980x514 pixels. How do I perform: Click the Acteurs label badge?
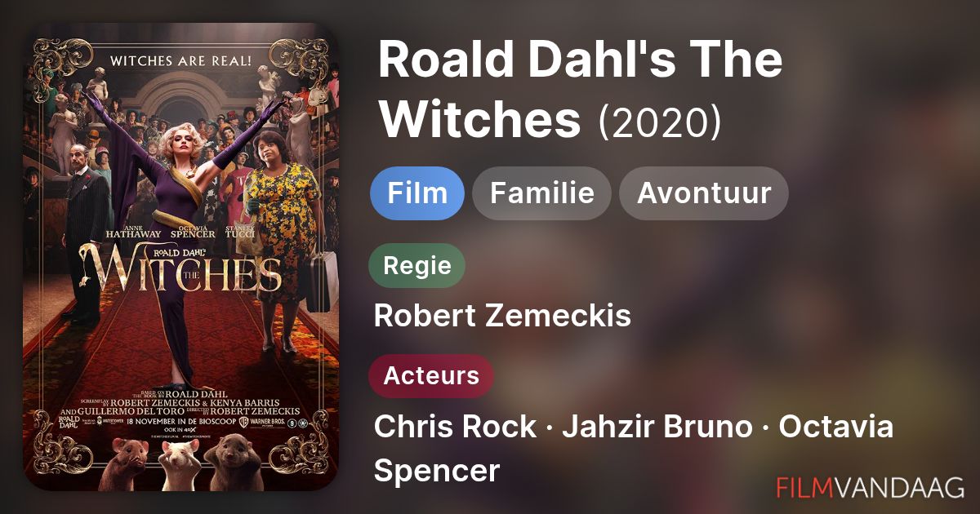431,376
